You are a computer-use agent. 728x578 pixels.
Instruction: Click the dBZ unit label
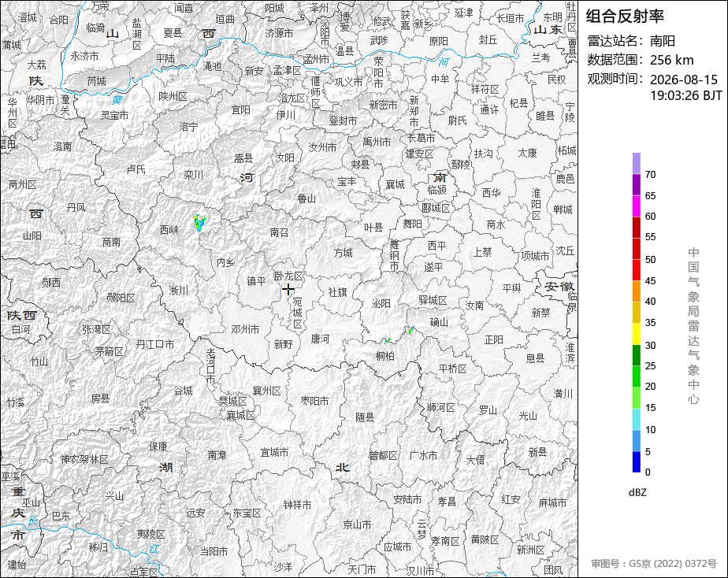pyautogui.click(x=637, y=493)
